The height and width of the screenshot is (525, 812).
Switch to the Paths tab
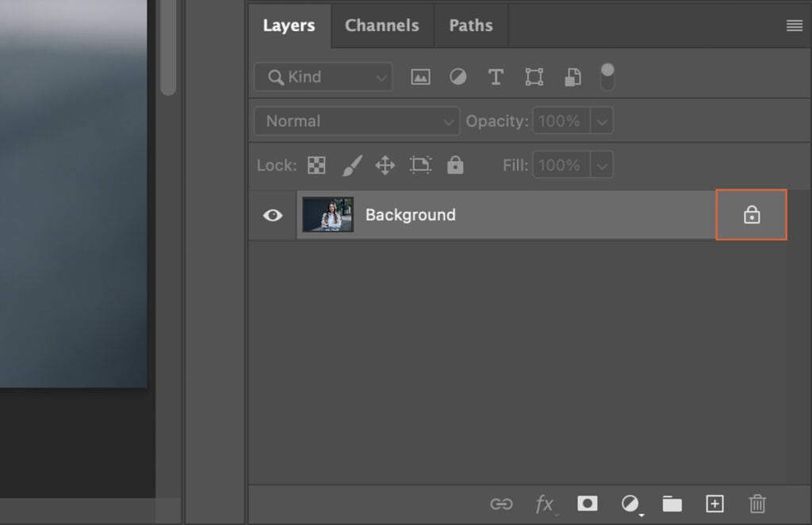point(471,25)
